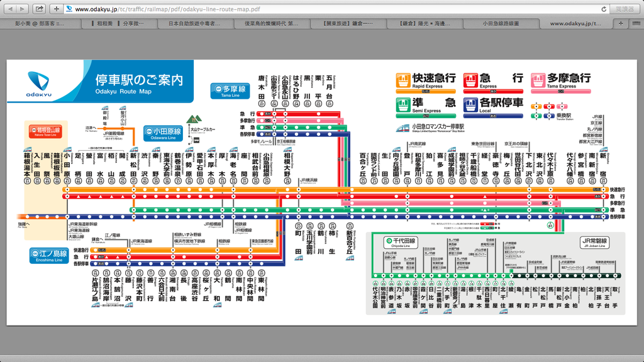Switch to the 後菜鳥的燦爛時代 tab
This screenshot has width=644, height=362.
pyautogui.click(x=272, y=24)
